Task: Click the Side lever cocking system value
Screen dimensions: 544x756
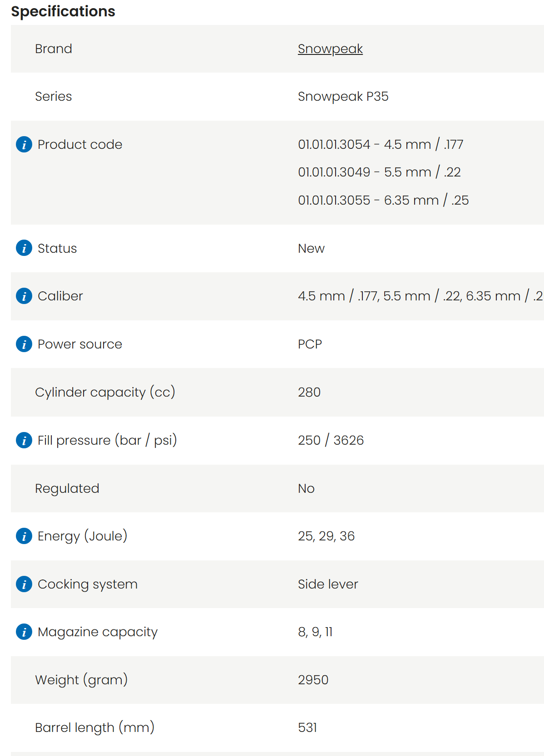Action: 328,584
